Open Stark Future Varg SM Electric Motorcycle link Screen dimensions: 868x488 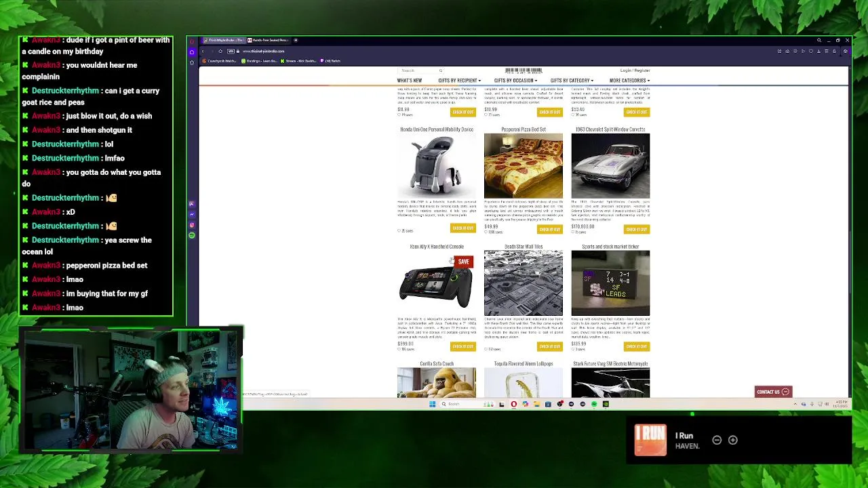coord(610,364)
